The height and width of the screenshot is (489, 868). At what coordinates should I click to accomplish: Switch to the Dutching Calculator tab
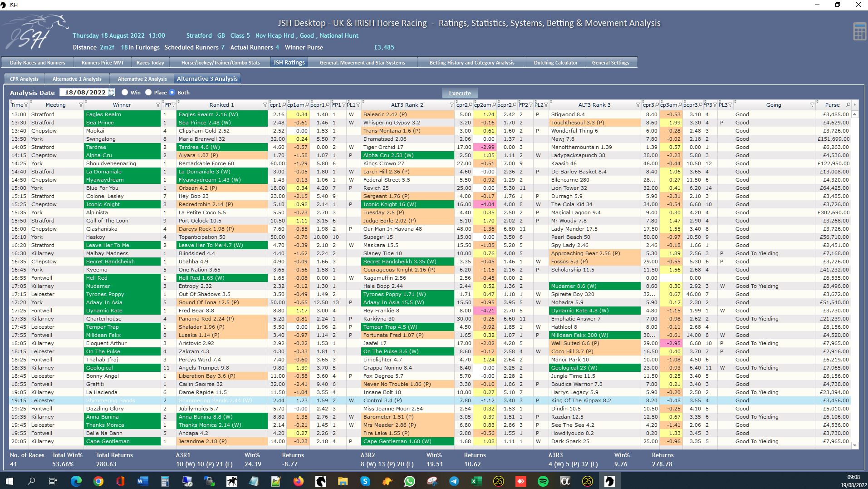(x=555, y=63)
